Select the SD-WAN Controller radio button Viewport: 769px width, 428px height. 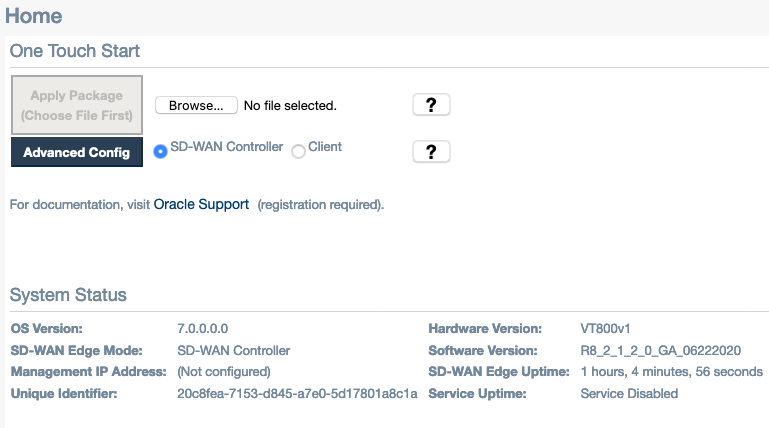pyautogui.click(x=160, y=151)
